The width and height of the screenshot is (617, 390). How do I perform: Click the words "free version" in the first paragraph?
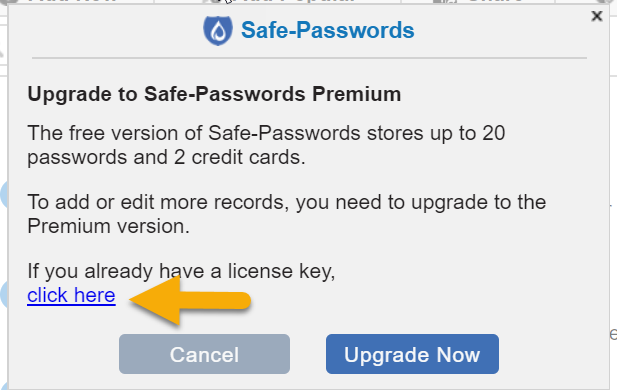pos(125,133)
